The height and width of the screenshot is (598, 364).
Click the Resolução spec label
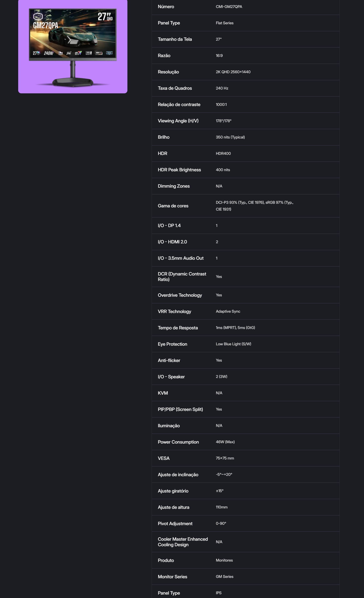click(x=168, y=72)
